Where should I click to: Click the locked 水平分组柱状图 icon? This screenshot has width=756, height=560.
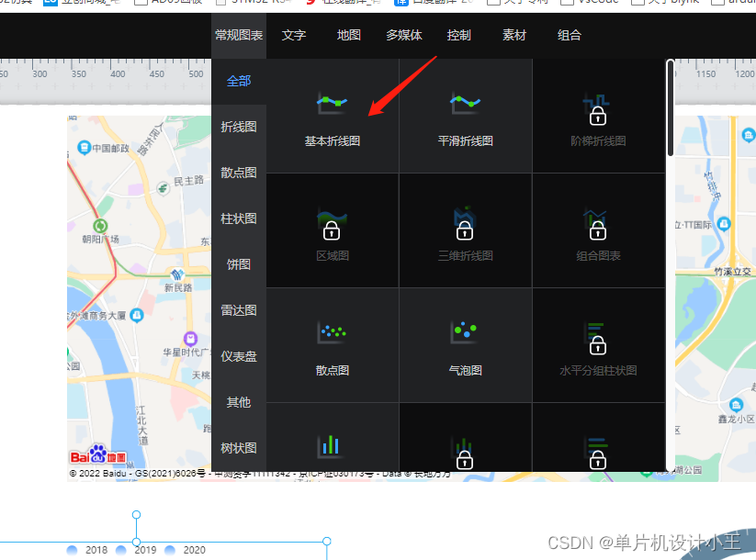(x=598, y=339)
